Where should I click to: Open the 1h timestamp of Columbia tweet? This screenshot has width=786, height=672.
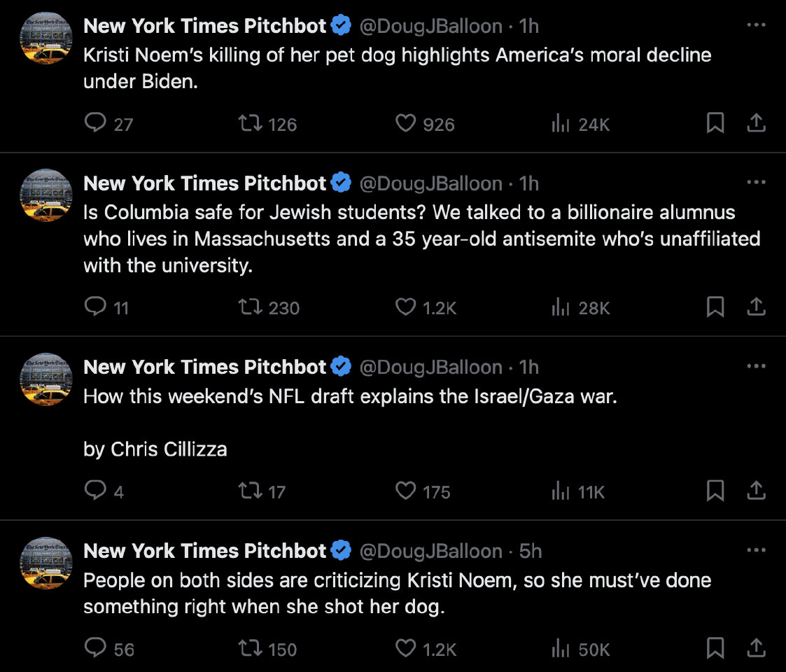tap(529, 183)
